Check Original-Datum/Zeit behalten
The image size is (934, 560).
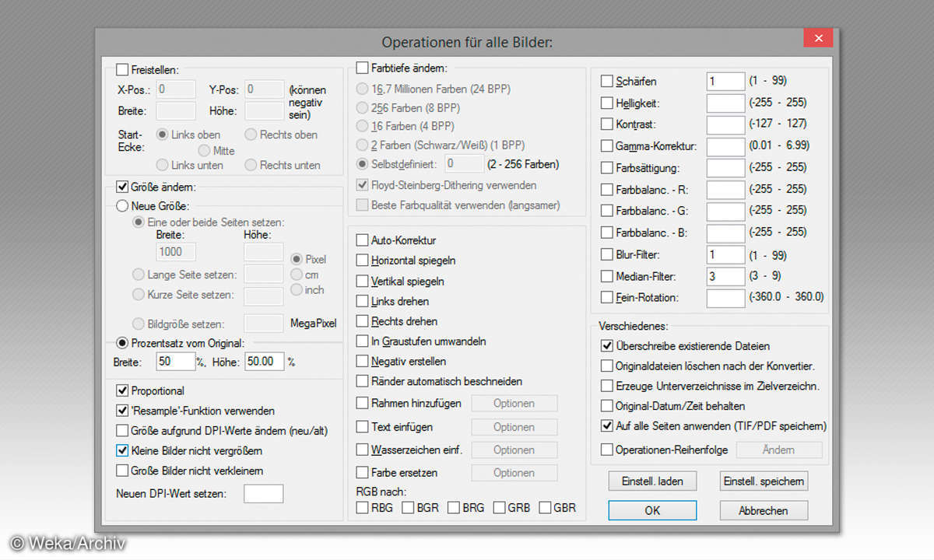607,406
